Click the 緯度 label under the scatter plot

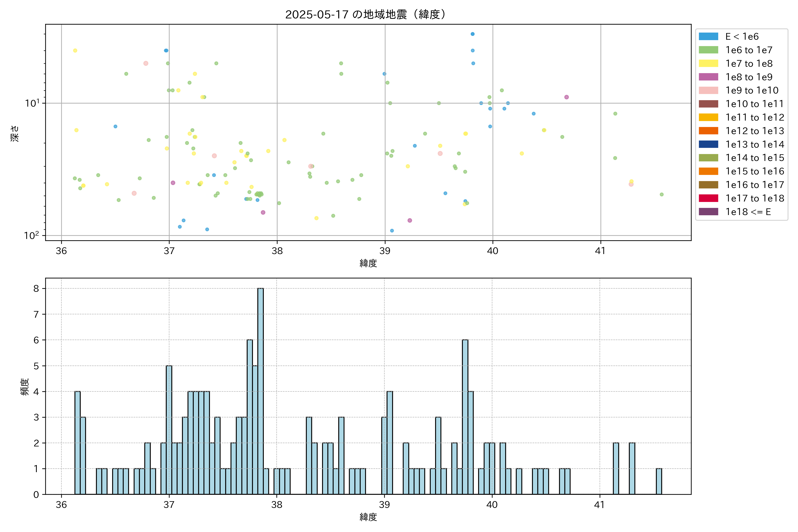click(x=368, y=263)
